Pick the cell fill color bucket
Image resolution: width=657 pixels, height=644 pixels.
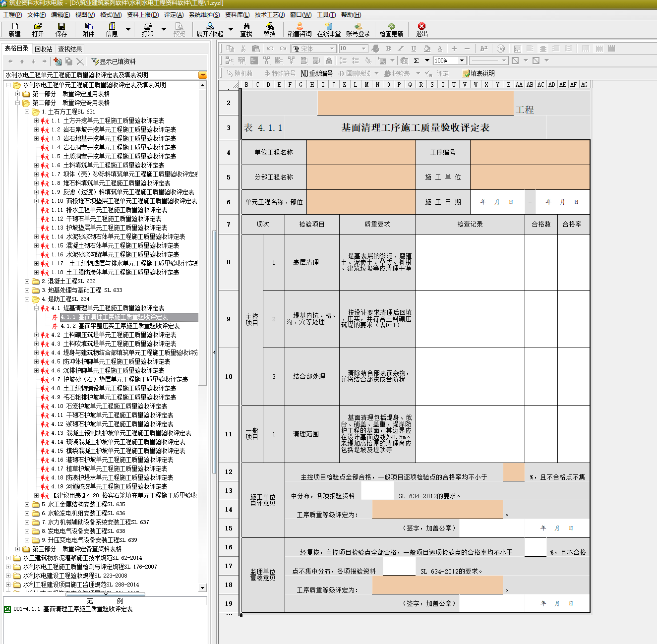(427, 48)
